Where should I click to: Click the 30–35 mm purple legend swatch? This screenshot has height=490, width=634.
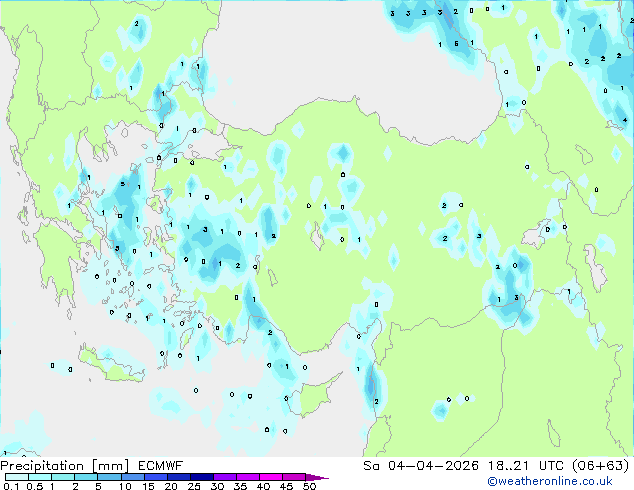point(224,477)
